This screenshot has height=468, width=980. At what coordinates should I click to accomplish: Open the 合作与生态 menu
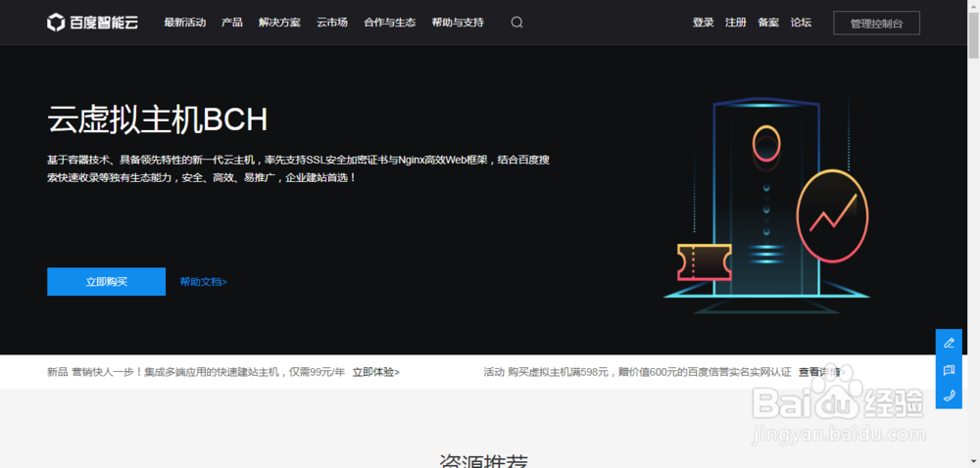pyautogui.click(x=389, y=23)
